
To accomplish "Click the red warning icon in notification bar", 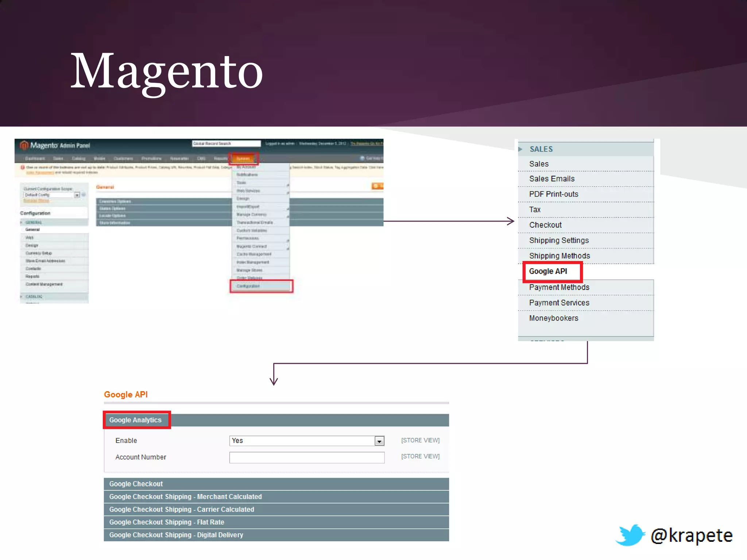I will (23, 167).
